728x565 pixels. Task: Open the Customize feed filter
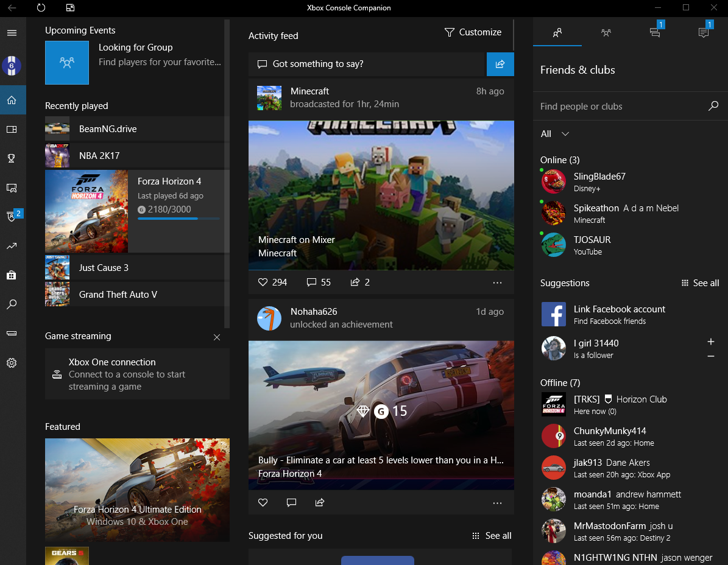pyautogui.click(x=473, y=32)
